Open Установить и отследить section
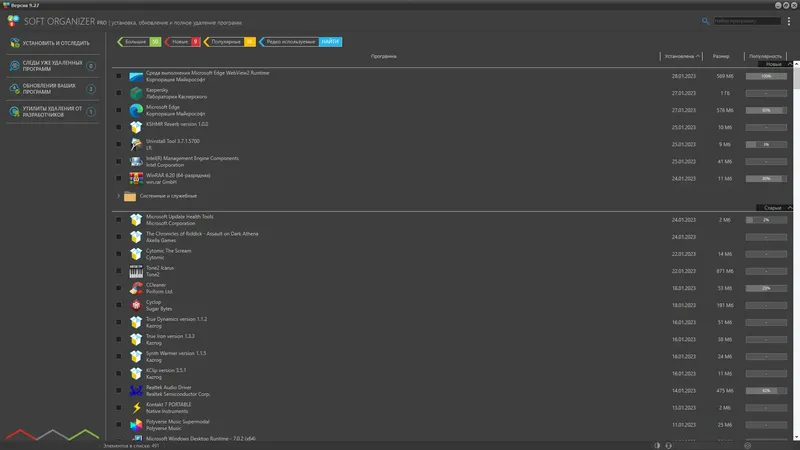The image size is (800, 450). (x=53, y=43)
